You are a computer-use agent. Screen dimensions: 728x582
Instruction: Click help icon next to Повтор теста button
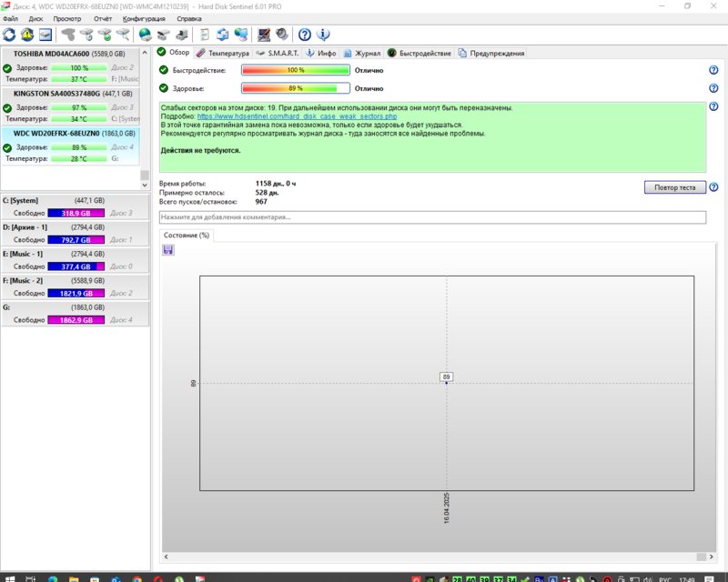pos(713,187)
